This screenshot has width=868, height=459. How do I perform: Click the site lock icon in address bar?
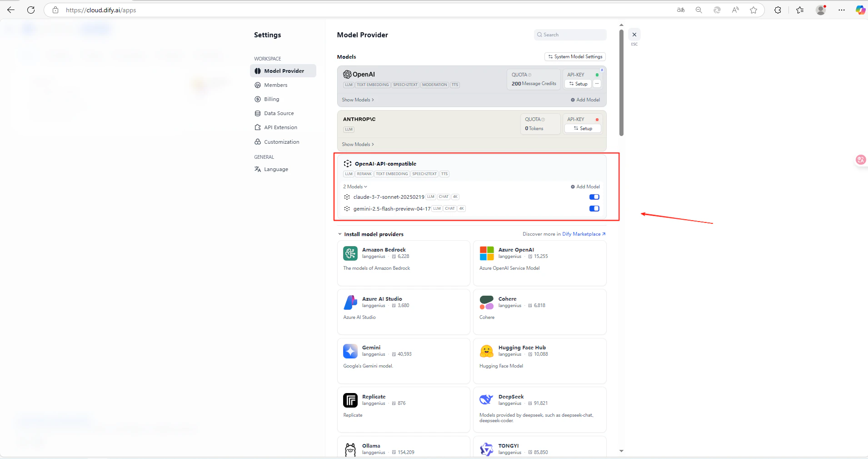point(55,10)
